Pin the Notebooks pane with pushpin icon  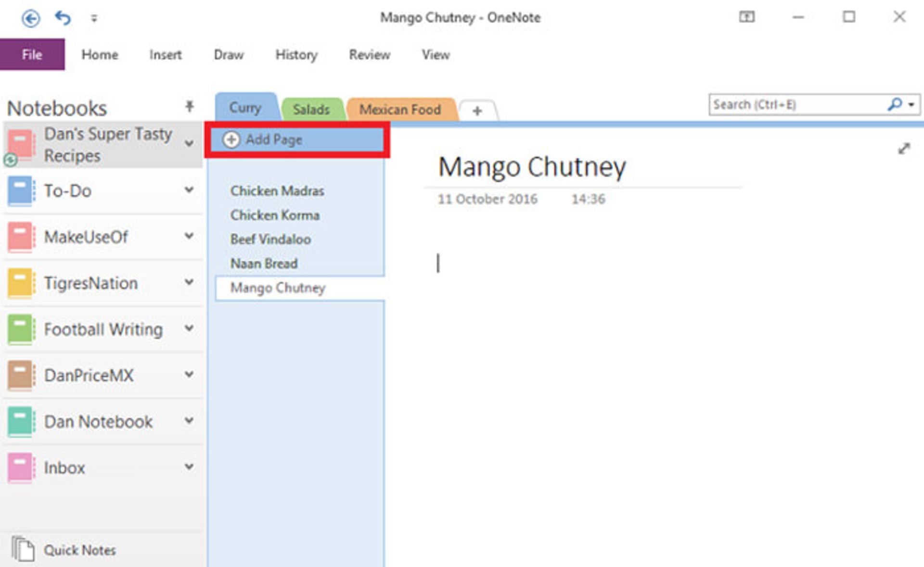pyautogui.click(x=189, y=106)
